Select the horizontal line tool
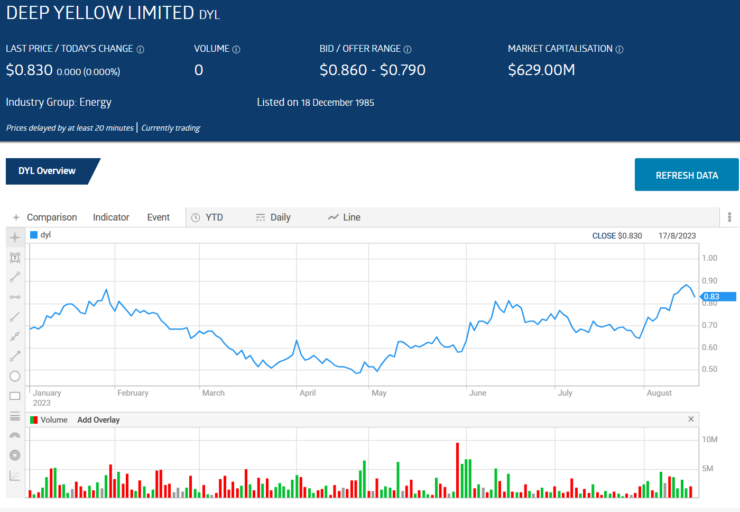This screenshot has height=512, width=740. (x=15, y=297)
